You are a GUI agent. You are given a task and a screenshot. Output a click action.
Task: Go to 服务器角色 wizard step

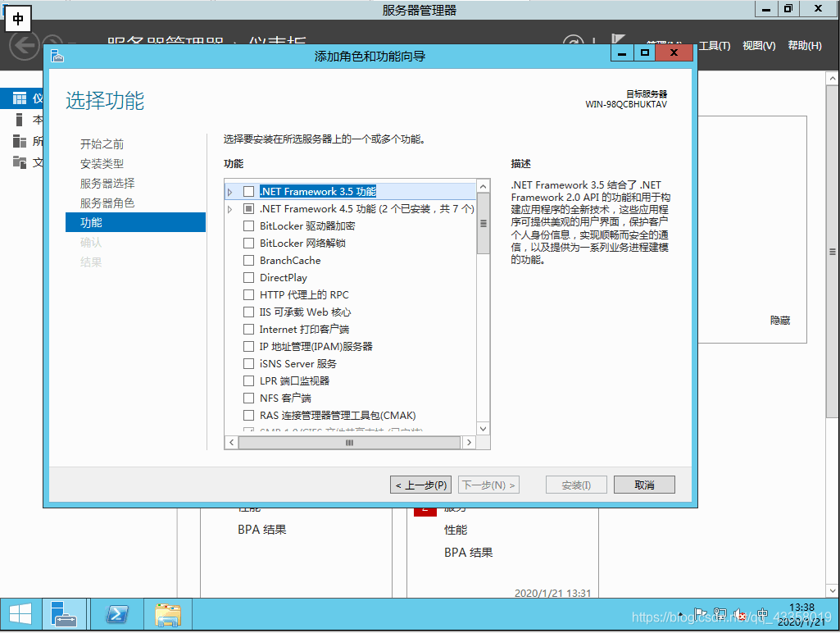107,203
